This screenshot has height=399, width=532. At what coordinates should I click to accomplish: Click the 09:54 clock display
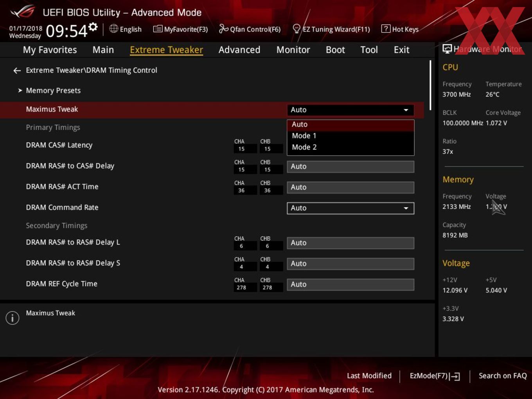66,31
